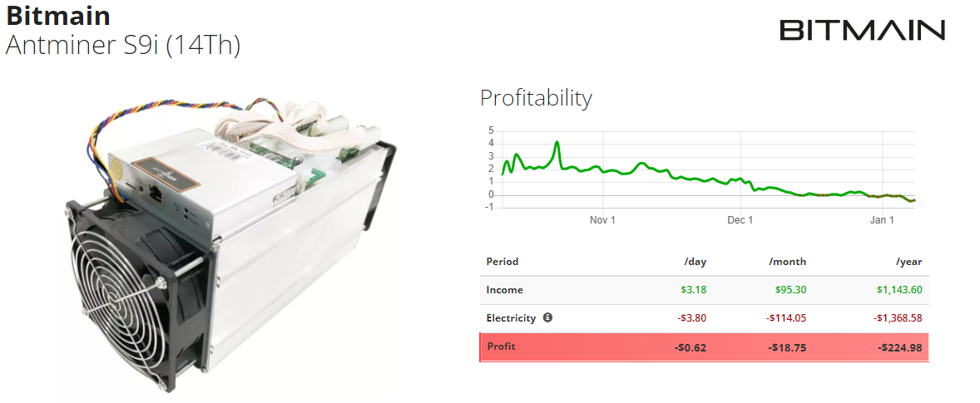Click the Period column header
Screen dimensions: 980x403
click(x=502, y=262)
